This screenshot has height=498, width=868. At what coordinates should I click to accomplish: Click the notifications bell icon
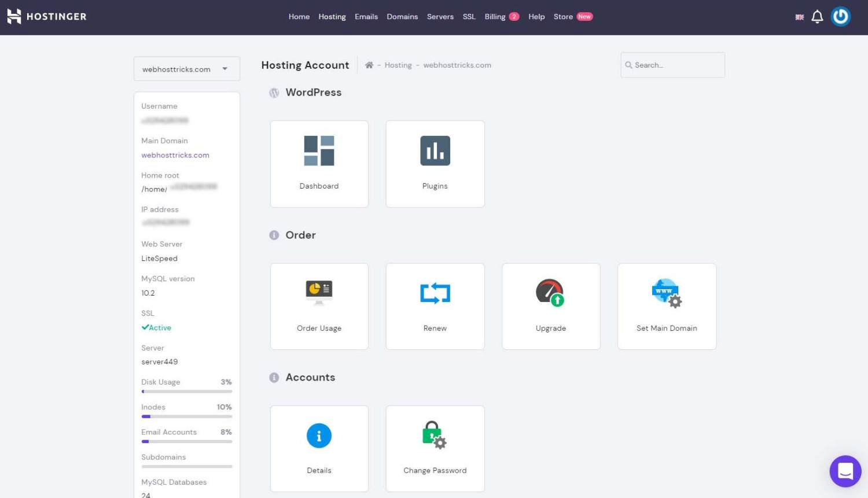[817, 17]
